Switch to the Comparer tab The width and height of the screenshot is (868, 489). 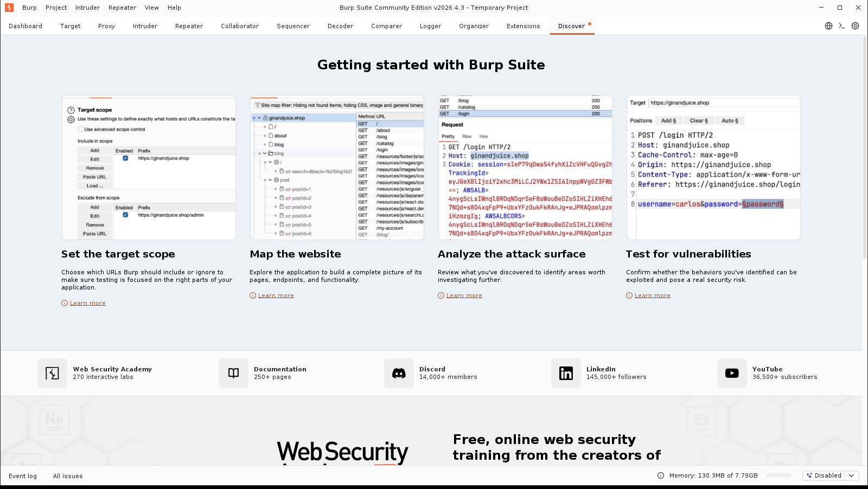[387, 26]
